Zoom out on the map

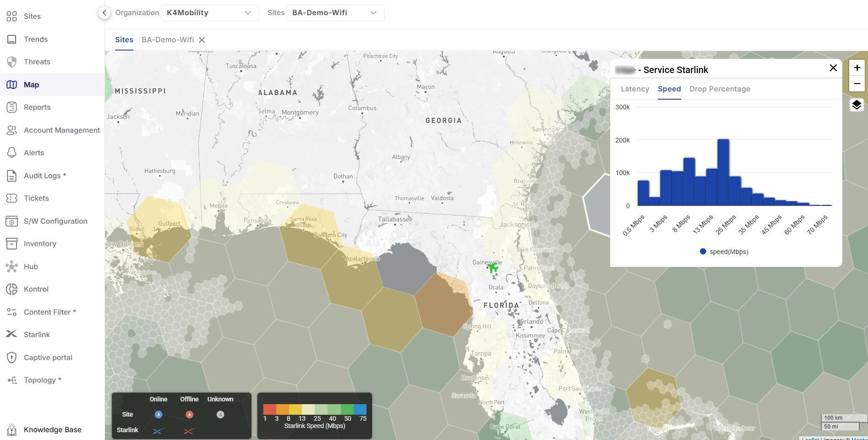click(857, 84)
